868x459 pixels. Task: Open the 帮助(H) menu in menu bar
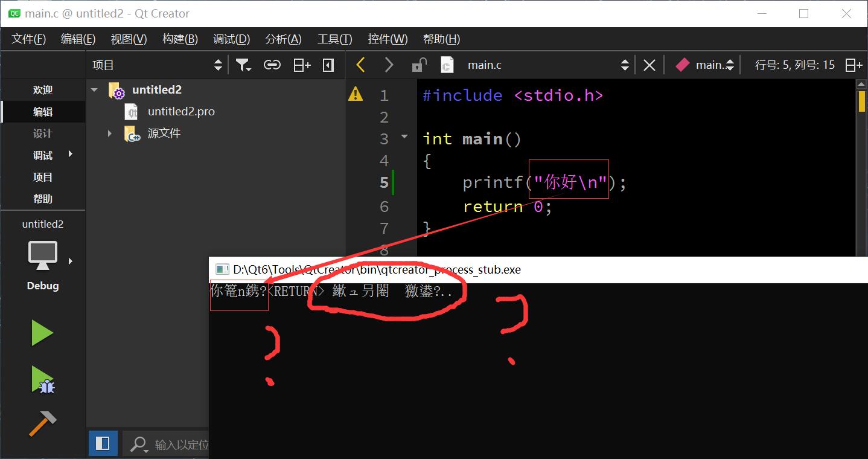click(x=442, y=39)
